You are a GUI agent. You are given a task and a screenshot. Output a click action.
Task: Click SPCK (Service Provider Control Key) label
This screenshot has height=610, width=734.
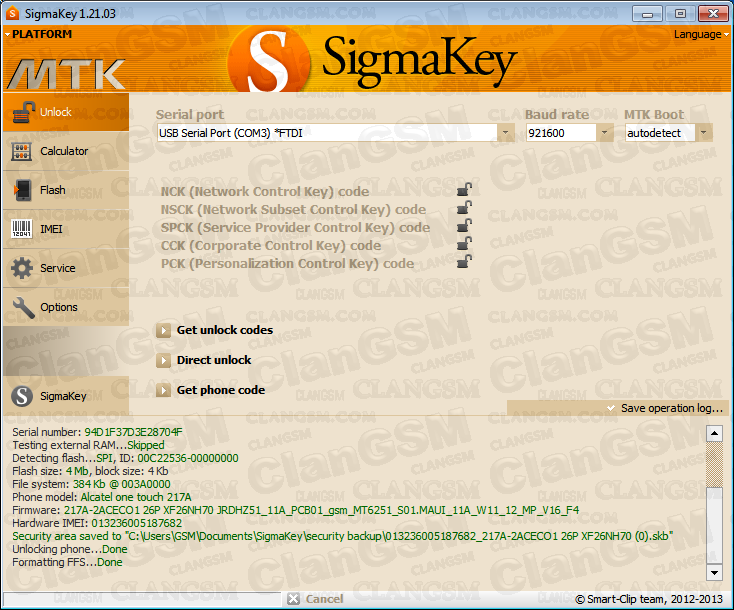[x=295, y=228]
